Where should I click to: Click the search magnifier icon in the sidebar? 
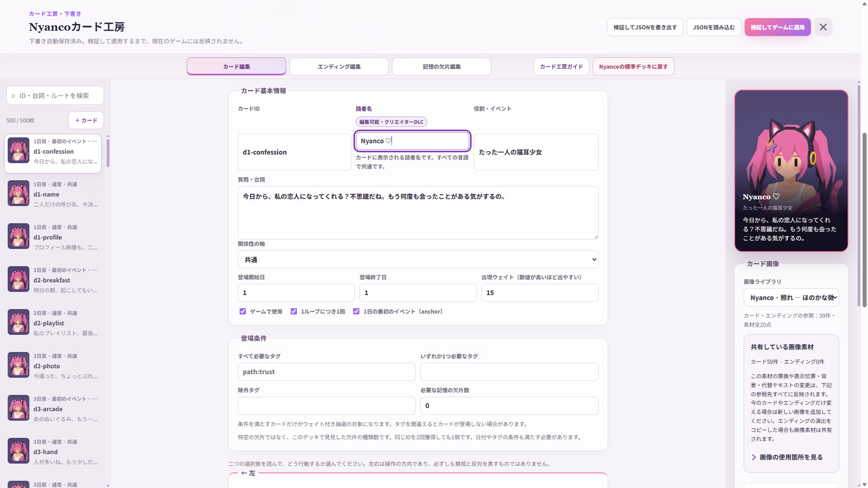pos(13,96)
